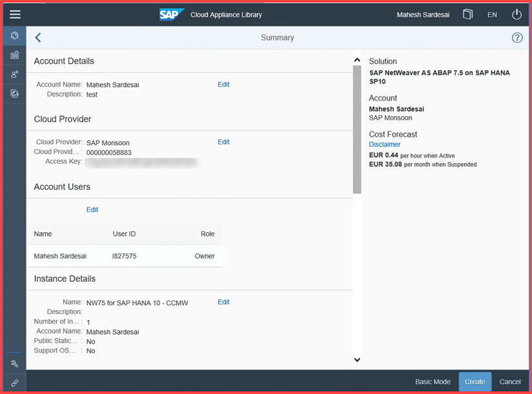Edit the Account Details section
The image size is (532, 394).
224,84
